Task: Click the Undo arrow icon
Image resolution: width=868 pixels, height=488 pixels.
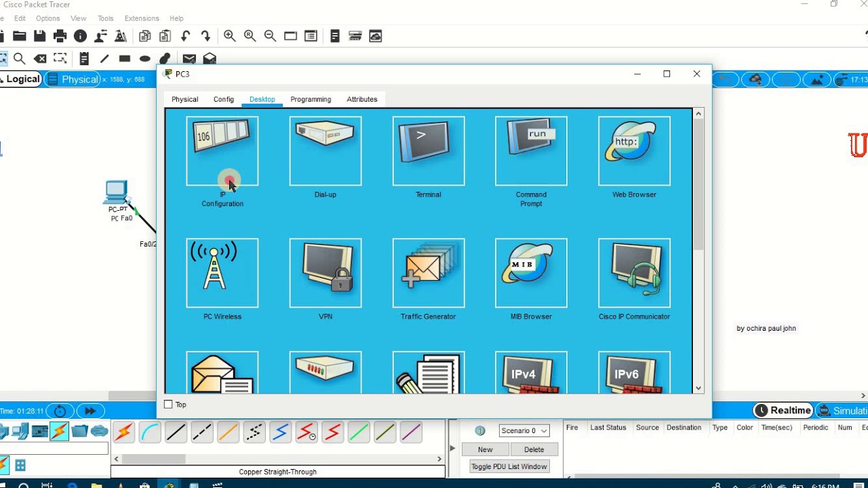Action: (x=185, y=36)
